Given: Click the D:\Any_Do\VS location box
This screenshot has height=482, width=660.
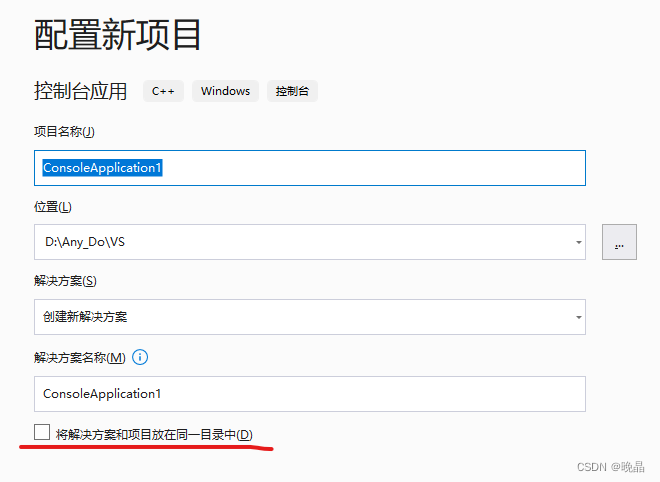Looking at the screenshot, I should point(310,242).
